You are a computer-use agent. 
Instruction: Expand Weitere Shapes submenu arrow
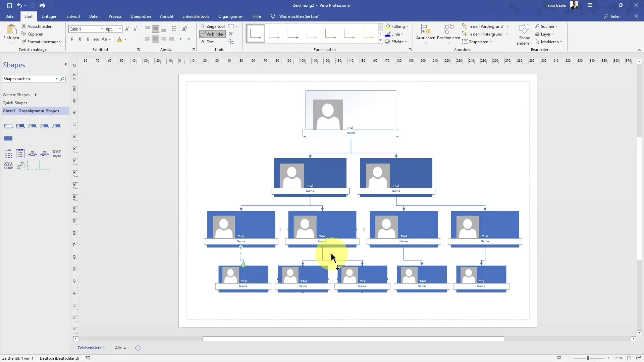click(36, 95)
